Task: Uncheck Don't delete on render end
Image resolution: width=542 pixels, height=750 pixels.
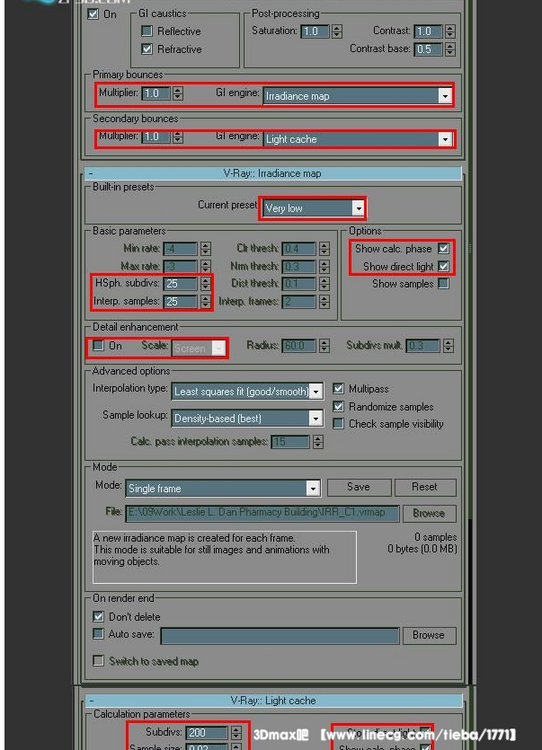Action: click(98, 617)
